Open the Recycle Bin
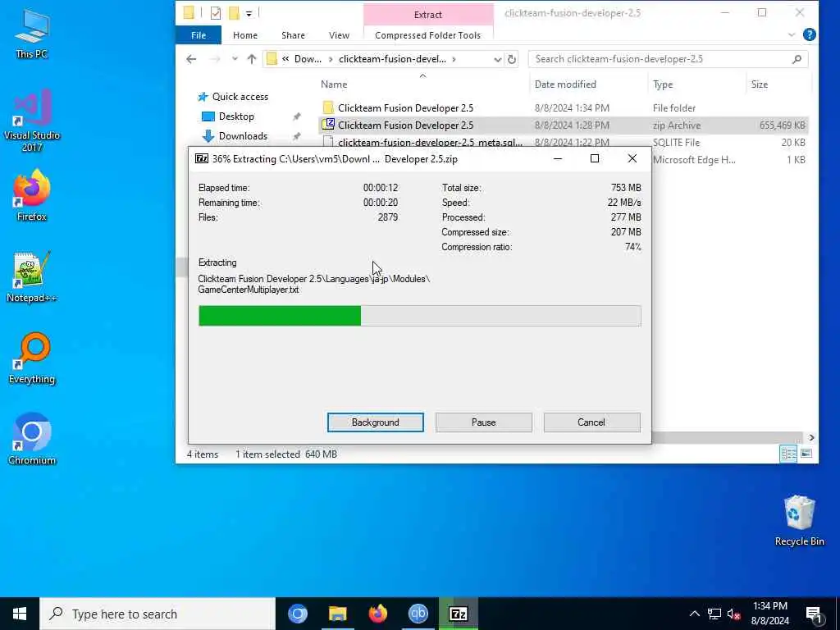The width and height of the screenshot is (840, 630). tap(799, 521)
